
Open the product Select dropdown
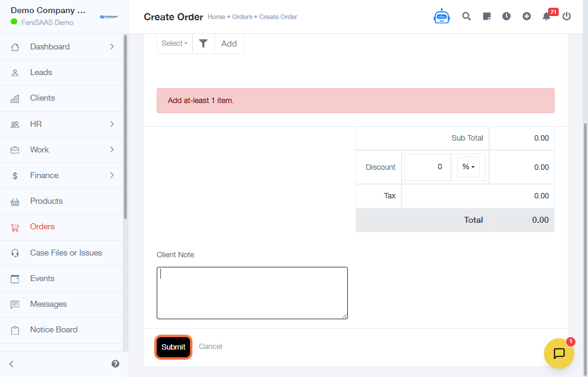[x=175, y=43]
